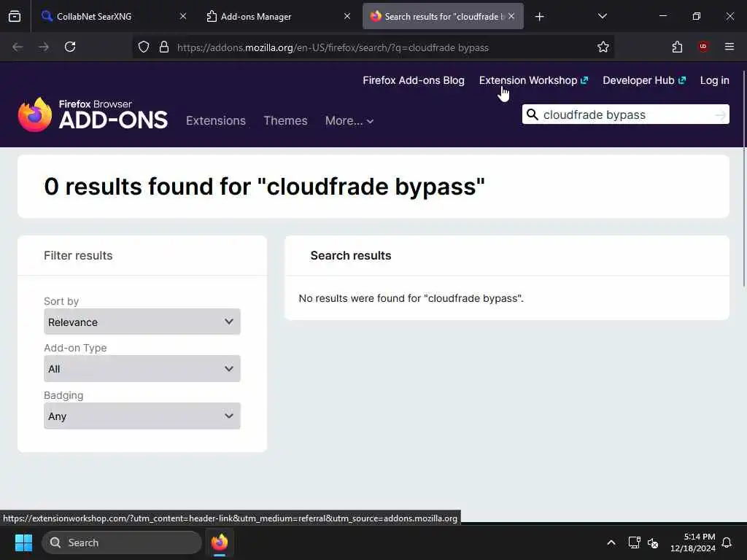
Task: Switch to the CollabNet SearXNG tab
Action: pos(113,16)
